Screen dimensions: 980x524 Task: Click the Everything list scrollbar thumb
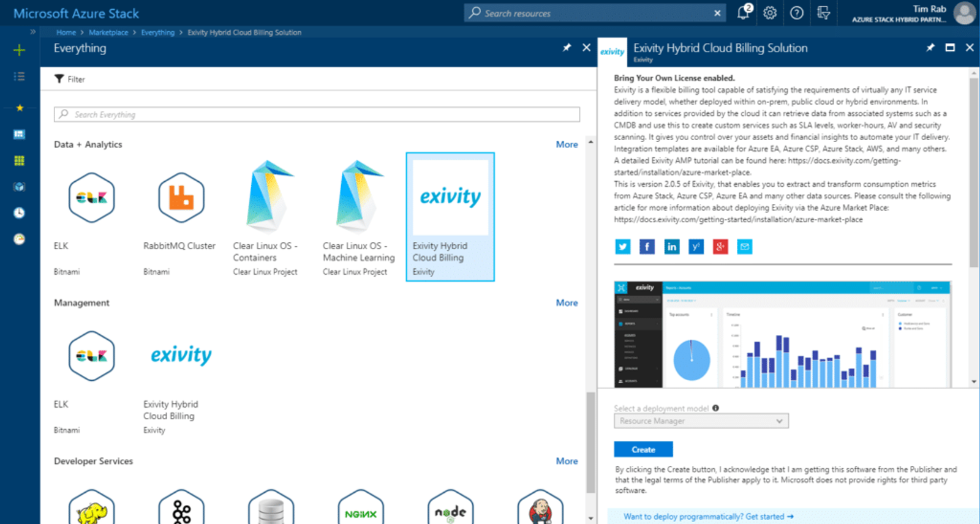click(590, 442)
